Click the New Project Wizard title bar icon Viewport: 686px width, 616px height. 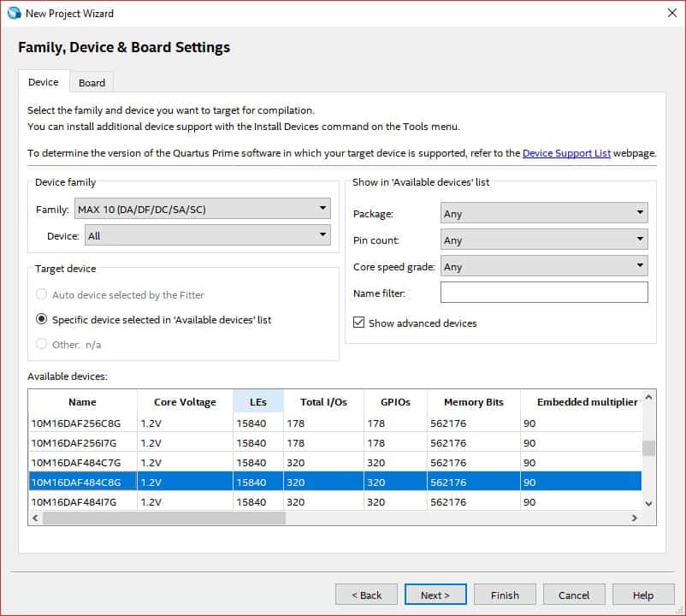tap(13, 14)
